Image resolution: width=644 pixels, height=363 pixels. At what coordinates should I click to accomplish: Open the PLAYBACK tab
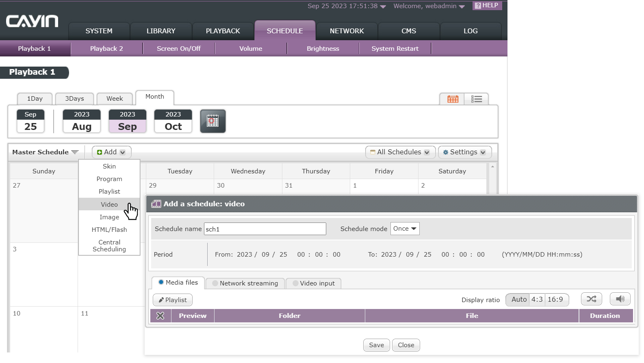(223, 31)
